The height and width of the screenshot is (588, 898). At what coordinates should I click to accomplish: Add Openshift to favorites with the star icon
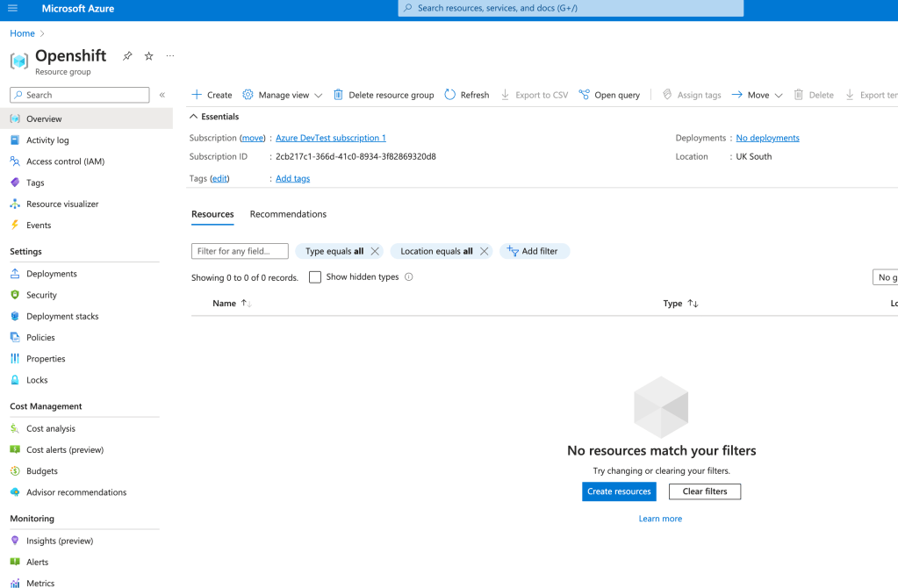click(149, 56)
